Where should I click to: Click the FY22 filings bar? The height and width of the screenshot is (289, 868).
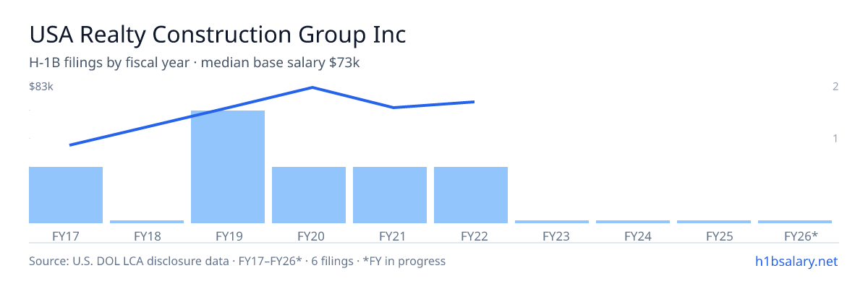pyautogui.click(x=471, y=195)
